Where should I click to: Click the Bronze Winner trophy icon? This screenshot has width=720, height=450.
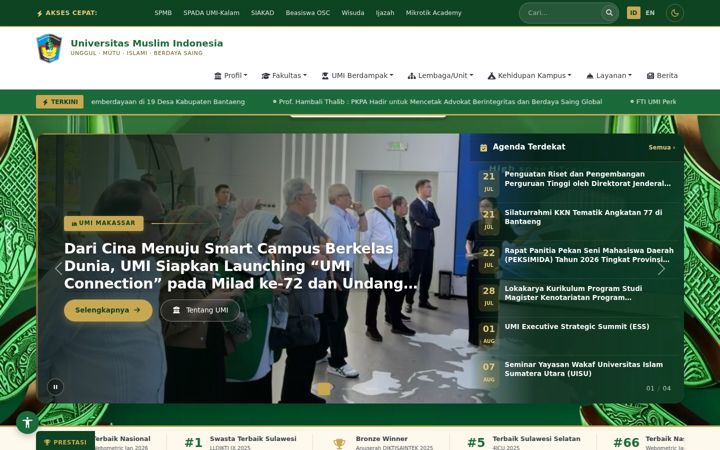[339, 443]
